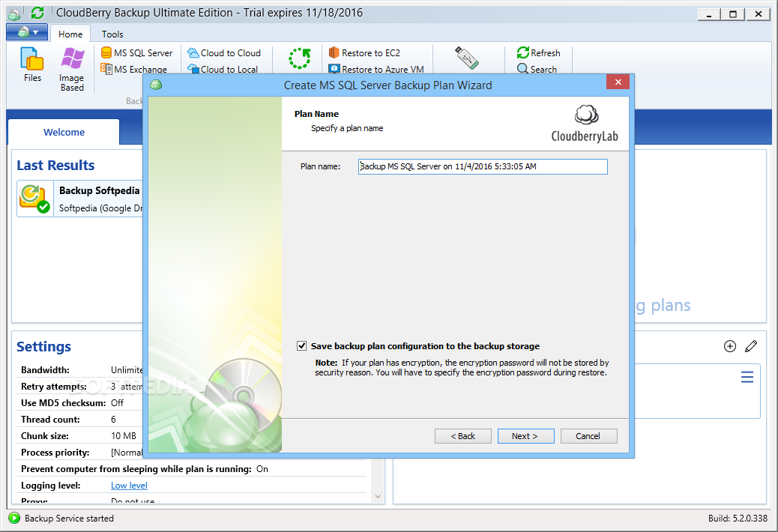The height and width of the screenshot is (532, 778).
Task: Click the pencil edit icon
Action: pyautogui.click(x=751, y=346)
